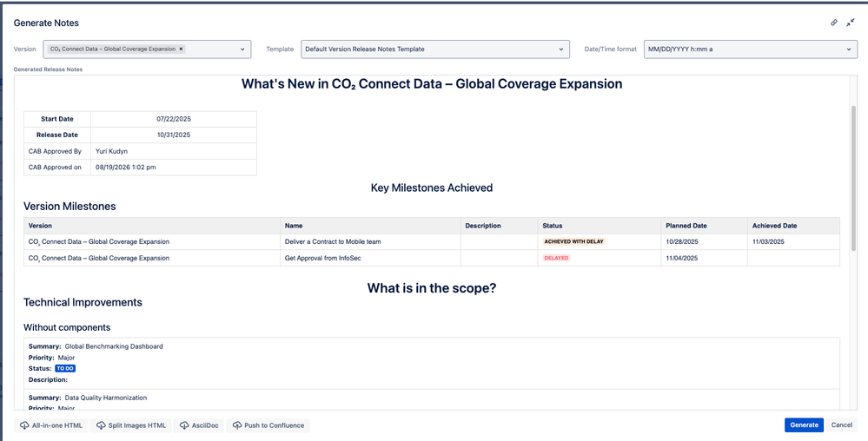The height and width of the screenshot is (441, 868).
Task: Click 'Data Quality Harmonization' summary
Action: [x=106, y=398]
